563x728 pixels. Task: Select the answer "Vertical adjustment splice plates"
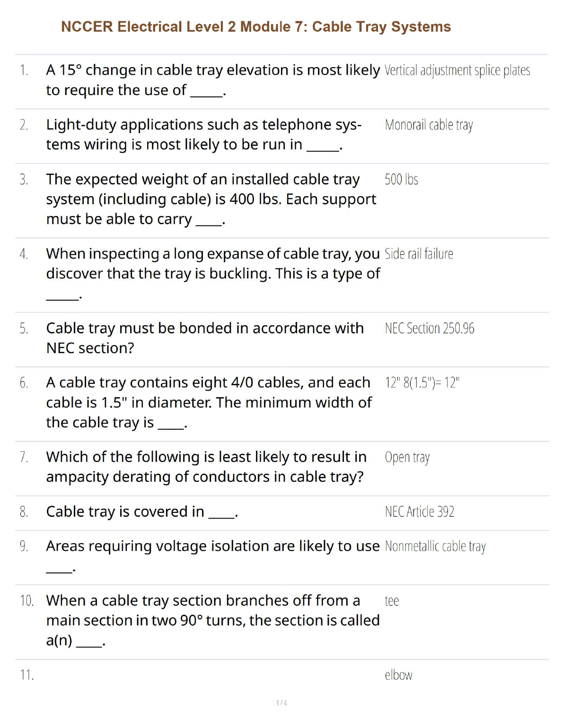pyautogui.click(x=457, y=70)
